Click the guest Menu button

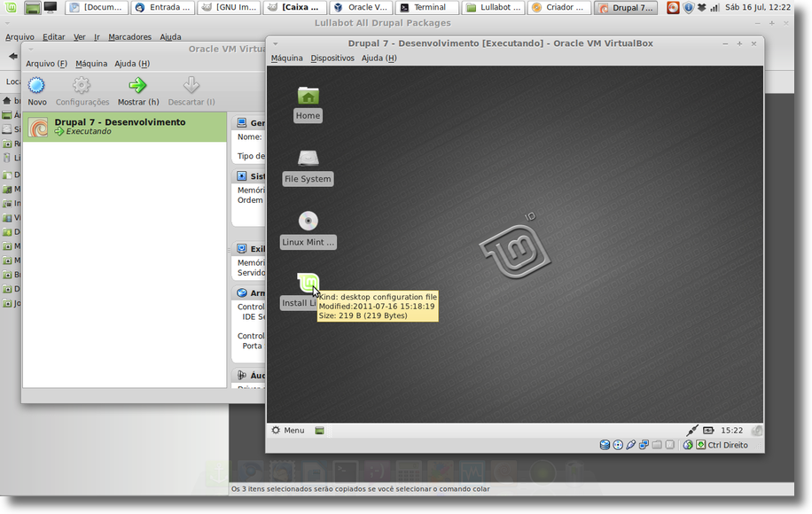288,430
